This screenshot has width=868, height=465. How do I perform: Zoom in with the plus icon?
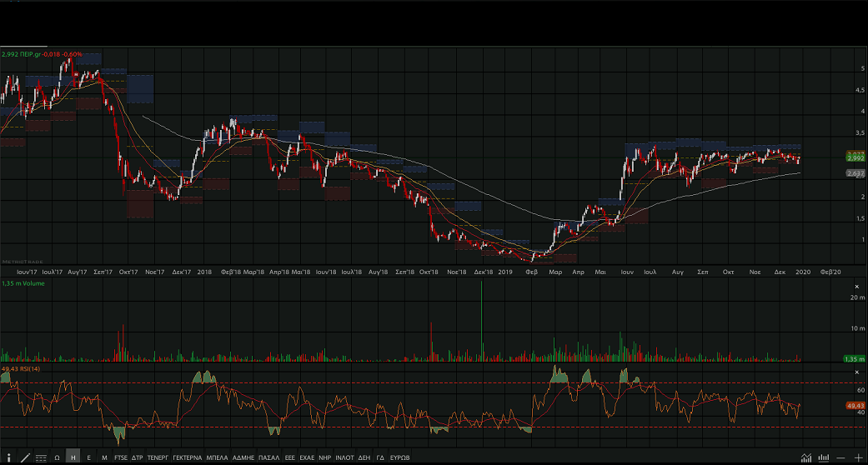coord(858,457)
